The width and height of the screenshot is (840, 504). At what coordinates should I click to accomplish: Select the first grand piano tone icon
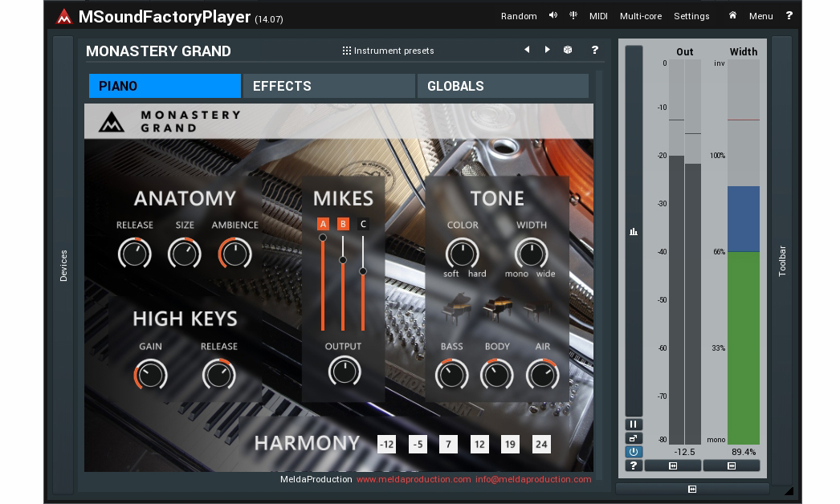pos(456,308)
